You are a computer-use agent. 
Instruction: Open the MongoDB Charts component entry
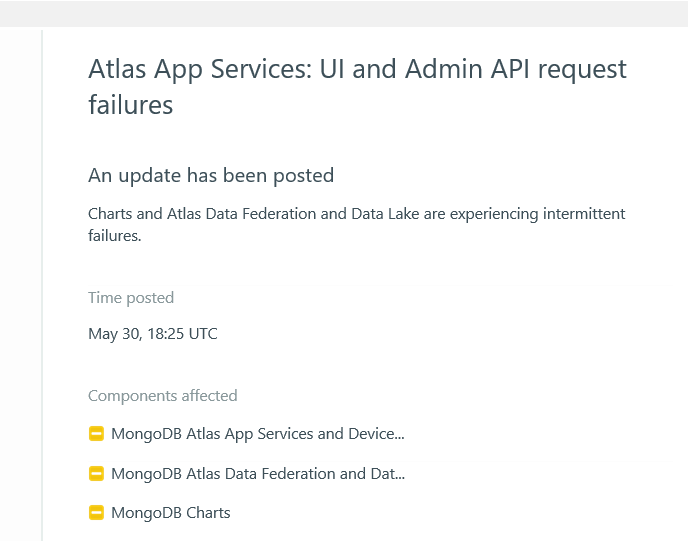(x=170, y=513)
